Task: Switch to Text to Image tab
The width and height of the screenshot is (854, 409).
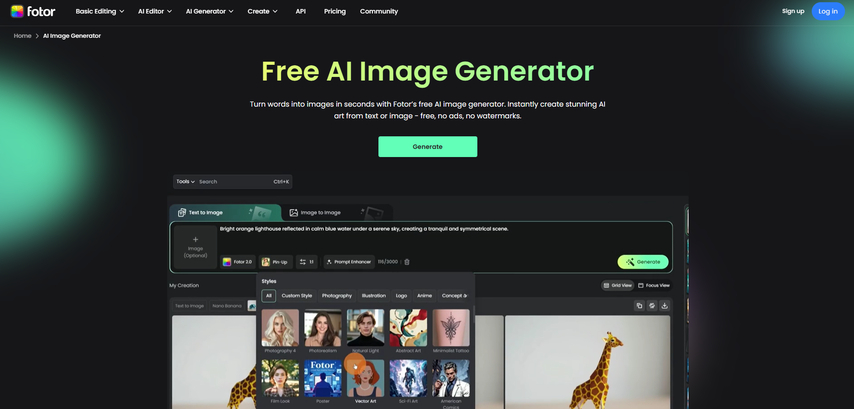Action: (x=224, y=212)
